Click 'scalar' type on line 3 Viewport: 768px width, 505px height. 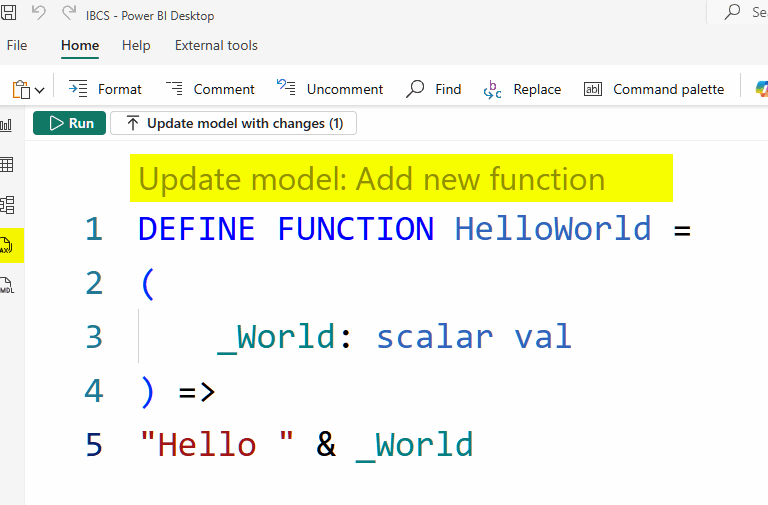434,337
